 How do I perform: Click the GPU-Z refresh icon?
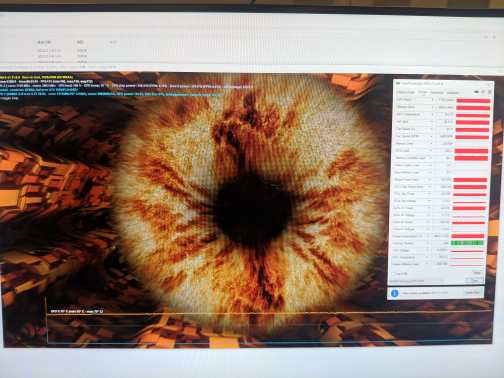pyautogui.click(x=483, y=92)
